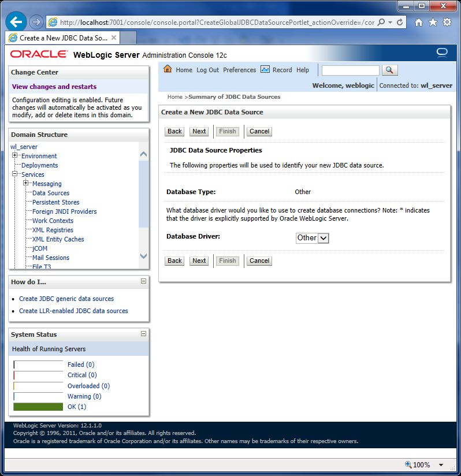Click Record text in console toolbar
461x476 pixels.
point(282,70)
